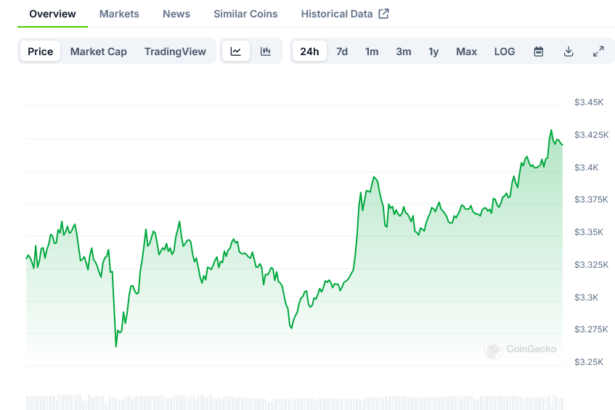Expand chart to fullscreen

point(598,51)
